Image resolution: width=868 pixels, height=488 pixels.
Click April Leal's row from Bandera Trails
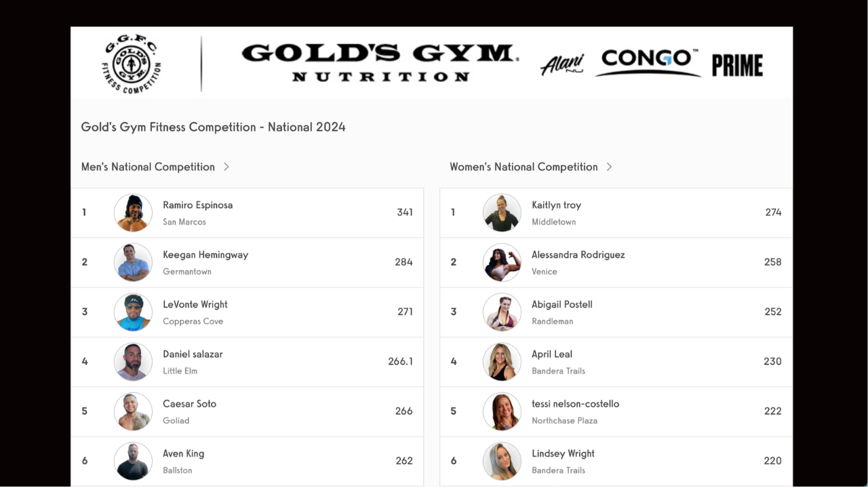pos(616,361)
